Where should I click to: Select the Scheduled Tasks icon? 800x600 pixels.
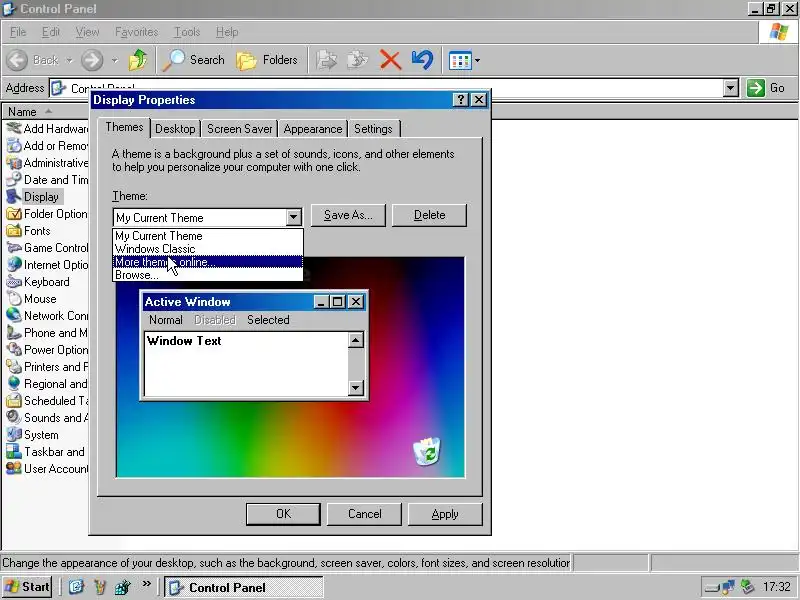pyautogui.click(x=14, y=401)
